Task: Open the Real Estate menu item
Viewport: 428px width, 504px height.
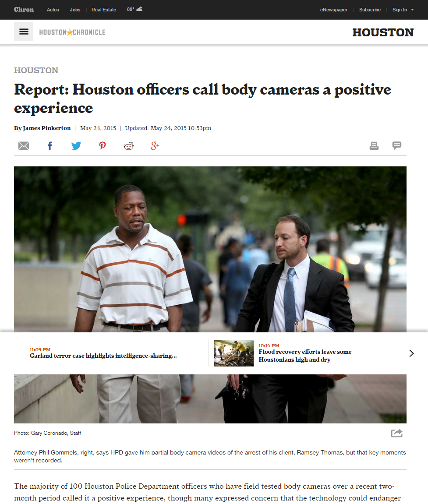Action: [103, 10]
